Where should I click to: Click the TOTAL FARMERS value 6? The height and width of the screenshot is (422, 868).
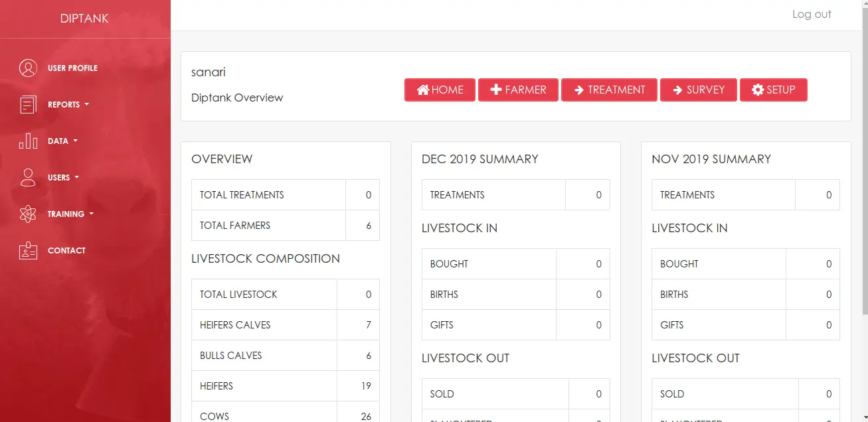point(369,226)
